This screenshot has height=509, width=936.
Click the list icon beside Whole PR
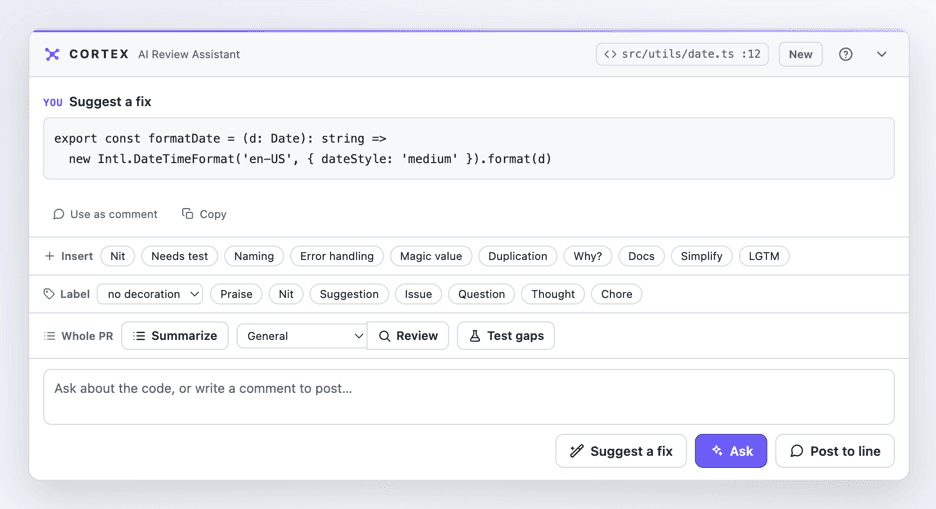pyautogui.click(x=50, y=336)
